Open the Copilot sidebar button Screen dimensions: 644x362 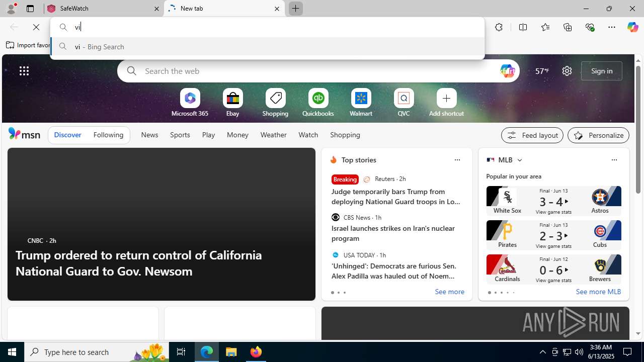point(632,27)
